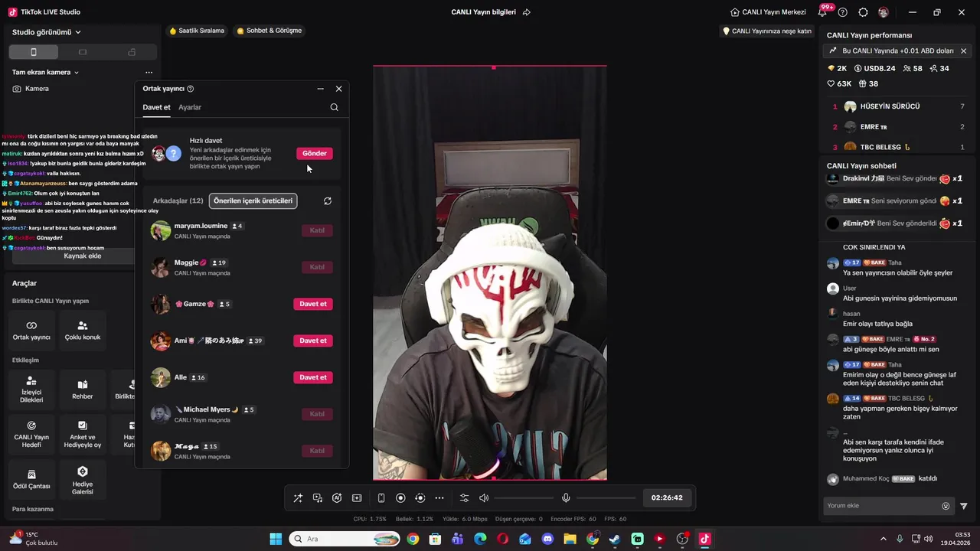
Task: Select the dual-screen layout button
Action: 132,52
